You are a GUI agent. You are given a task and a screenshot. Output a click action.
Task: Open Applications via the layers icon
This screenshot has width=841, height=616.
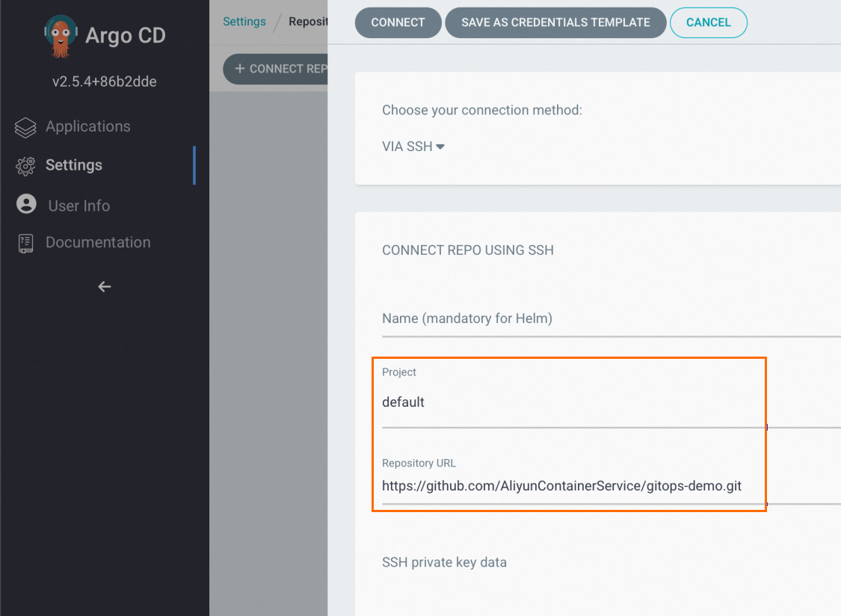(x=25, y=127)
